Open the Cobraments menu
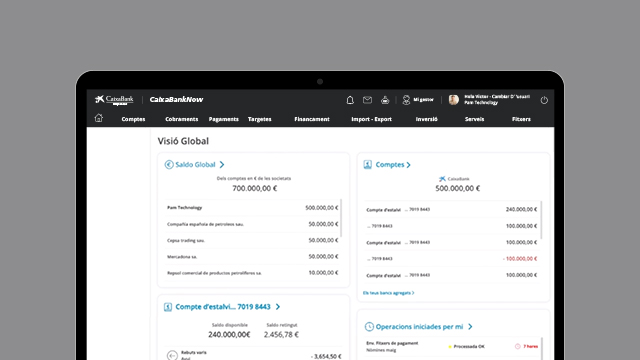This screenshot has width=640, height=360. (x=182, y=119)
